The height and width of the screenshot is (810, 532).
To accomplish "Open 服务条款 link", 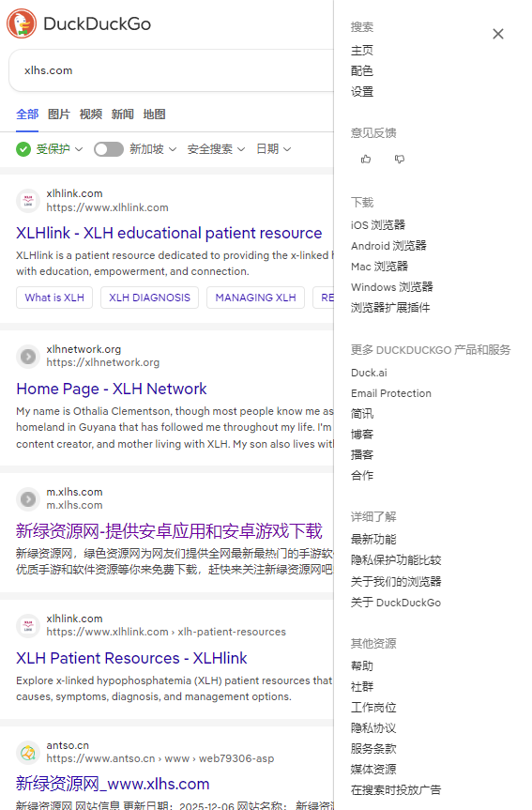I will [x=373, y=749].
